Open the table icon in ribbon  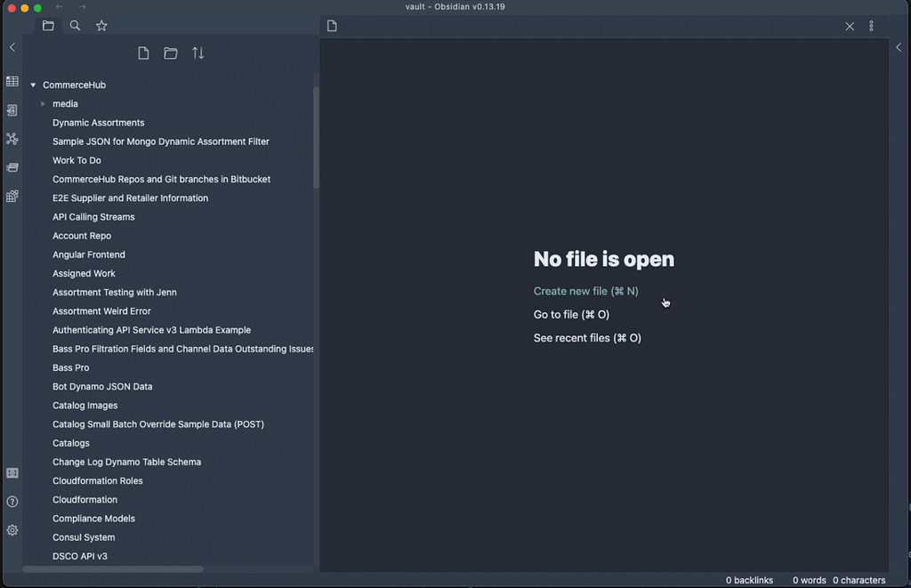click(x=12, y=81)
